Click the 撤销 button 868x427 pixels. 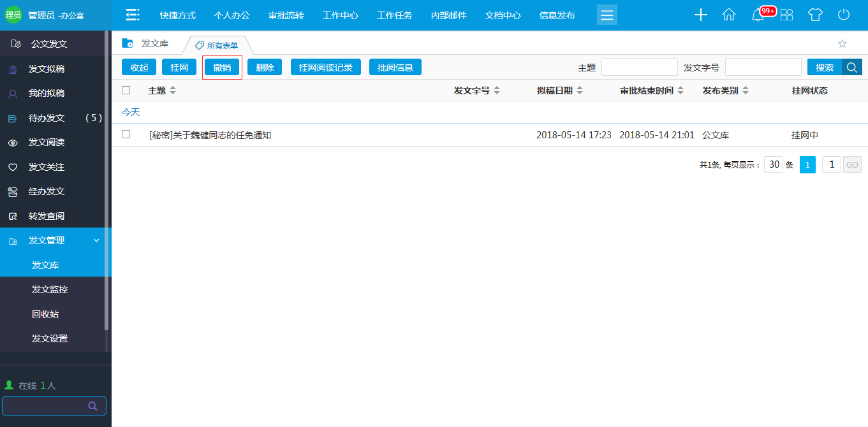point(222,66)
